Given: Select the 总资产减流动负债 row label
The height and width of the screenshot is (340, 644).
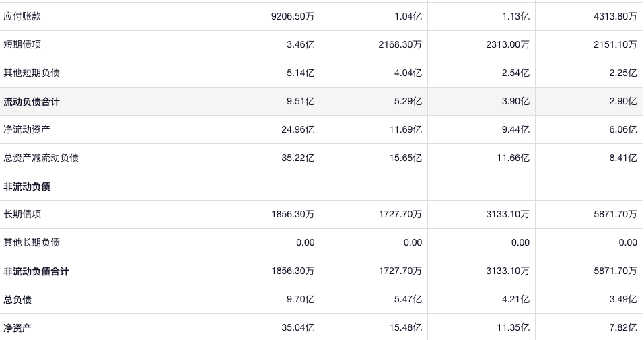Looking at the screenshot, I should point(41,158).
